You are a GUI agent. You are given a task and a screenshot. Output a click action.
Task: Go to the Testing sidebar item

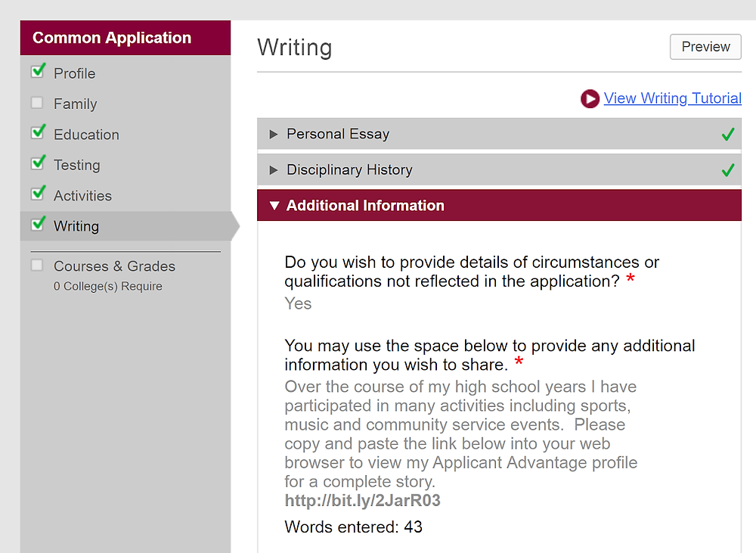76,165
